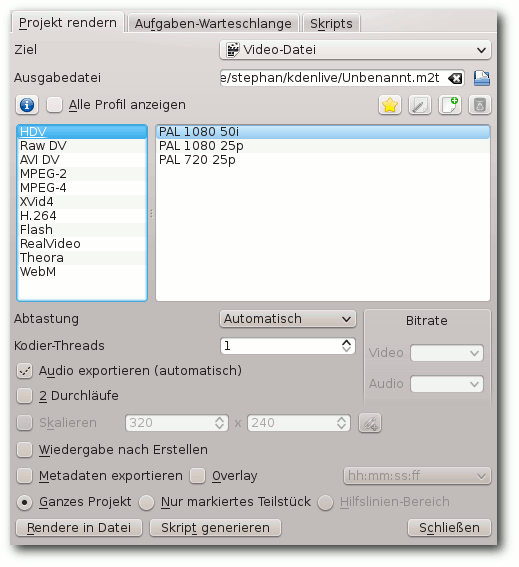
Task: Enable the Overlay checkbox
Action: coord(198,476)
